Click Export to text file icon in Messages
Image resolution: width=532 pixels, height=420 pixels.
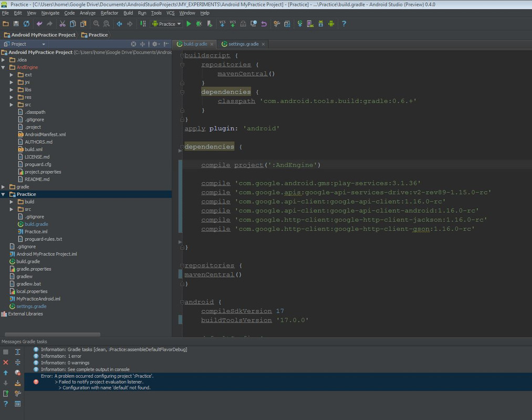[6, 394]
